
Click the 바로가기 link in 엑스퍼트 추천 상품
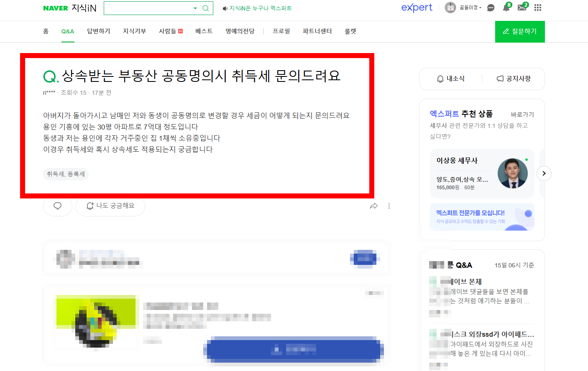522,114
